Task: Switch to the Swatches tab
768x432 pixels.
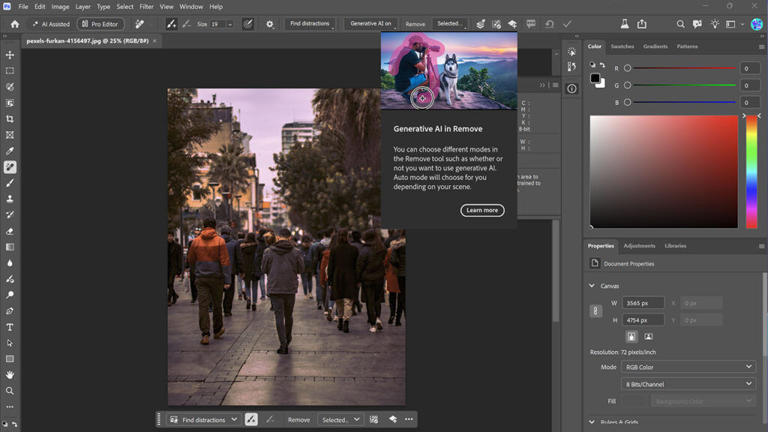Action: [622, 47]
